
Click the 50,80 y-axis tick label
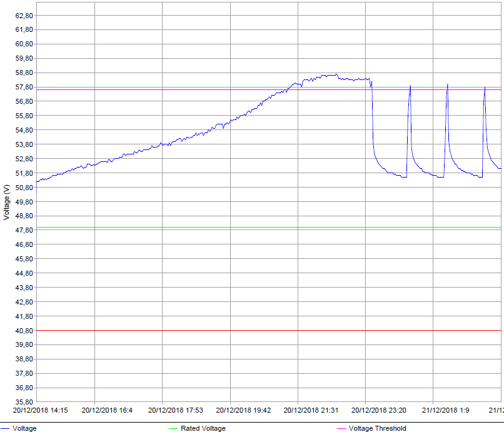(x=24, y=188)
